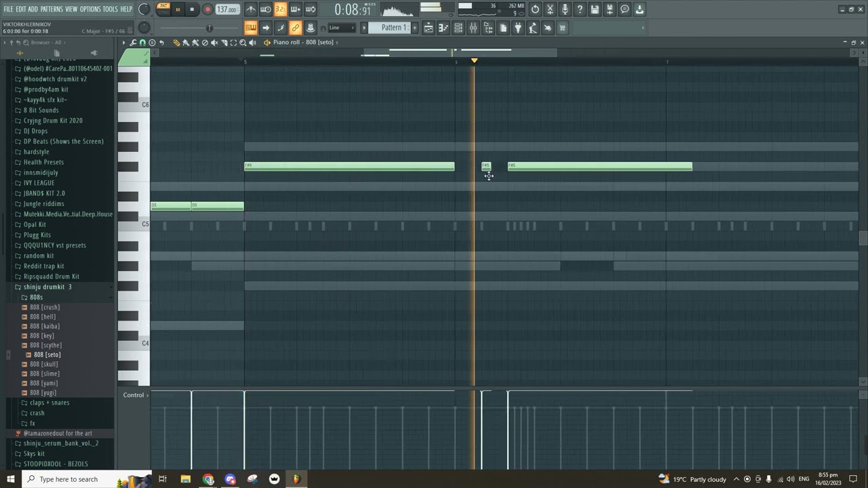Collapse the 808s folder
Image resolution: width=868 pixels, height=488 pixels.
pyautogui.click(x=36, y=298)
